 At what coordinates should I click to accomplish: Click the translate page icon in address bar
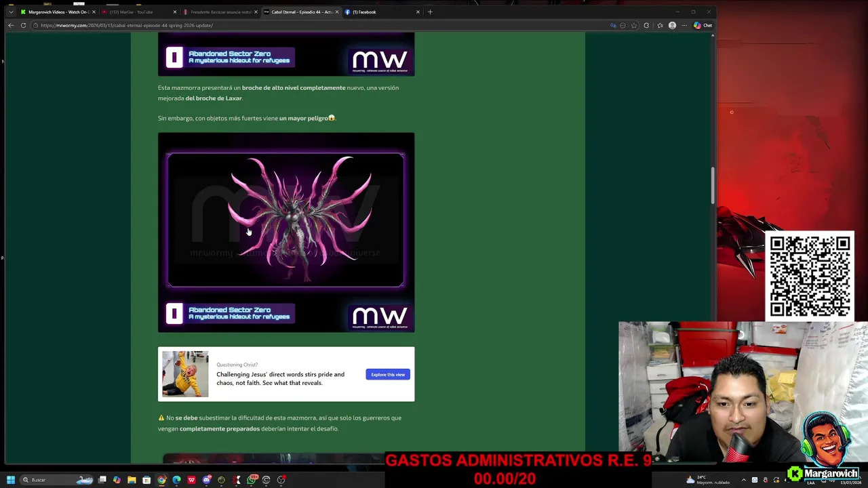(x=613, y=25)
